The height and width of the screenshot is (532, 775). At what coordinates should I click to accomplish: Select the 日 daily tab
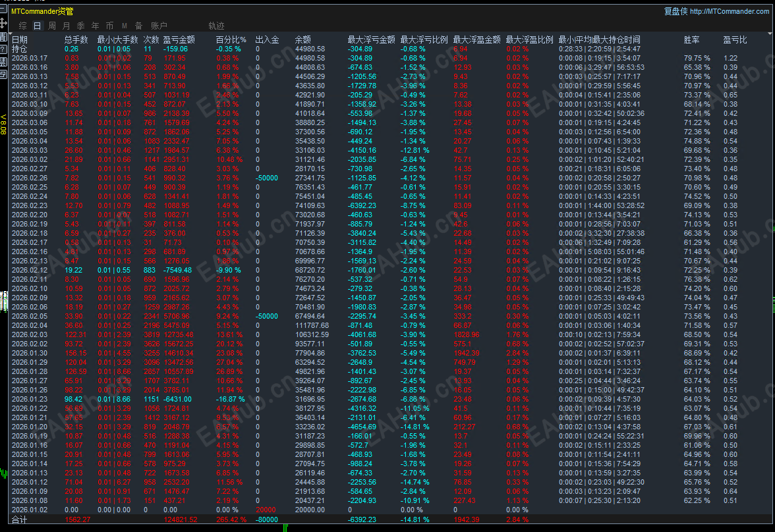click(x=37, y=26)
